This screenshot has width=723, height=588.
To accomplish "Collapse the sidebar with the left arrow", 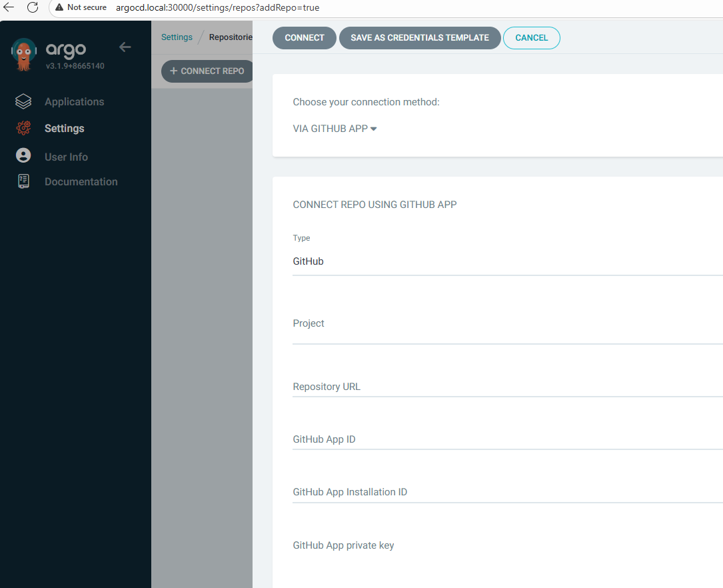I will [x=125, y=47].
